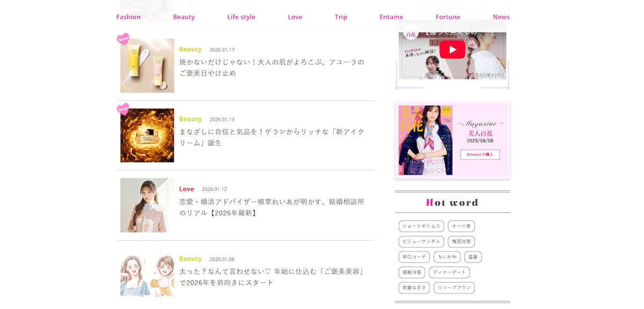Select the 齊藤なぎさ hot word tag
This screenshot has height=309, width=644.
414,288
